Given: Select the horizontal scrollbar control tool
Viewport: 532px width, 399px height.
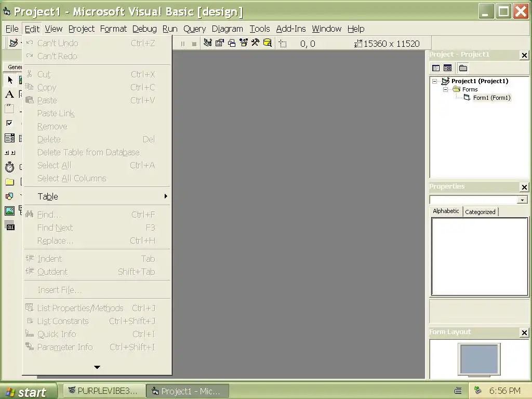Looking at the screenshot, I should (10, 153).
